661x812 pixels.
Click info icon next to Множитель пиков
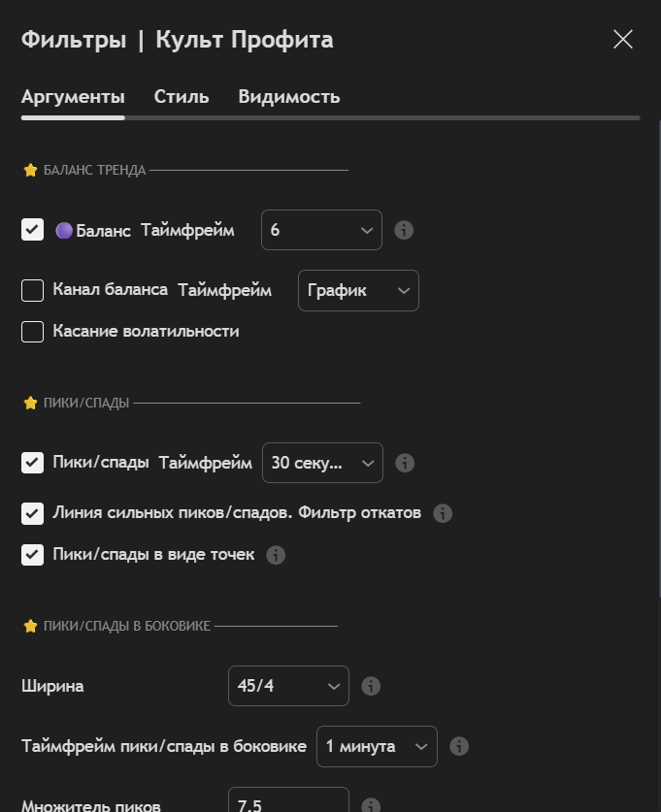(x=371, y=804)
